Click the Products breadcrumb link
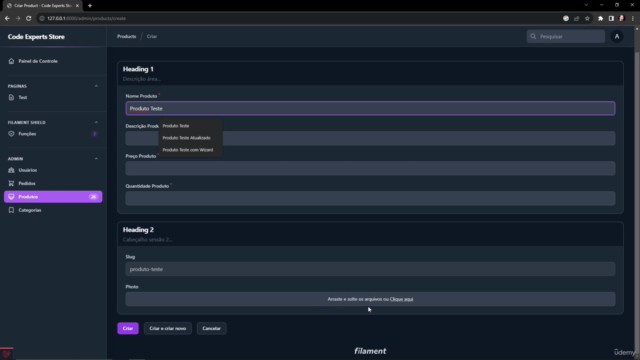 pos(127,36)
